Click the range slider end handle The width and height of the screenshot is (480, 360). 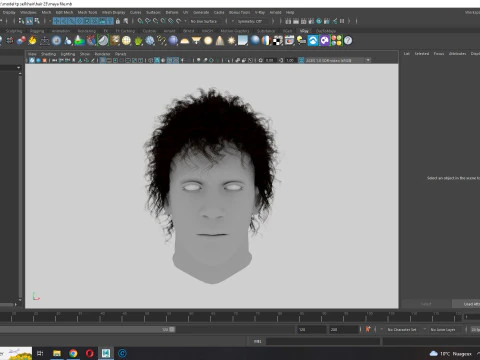click(172, 329)
